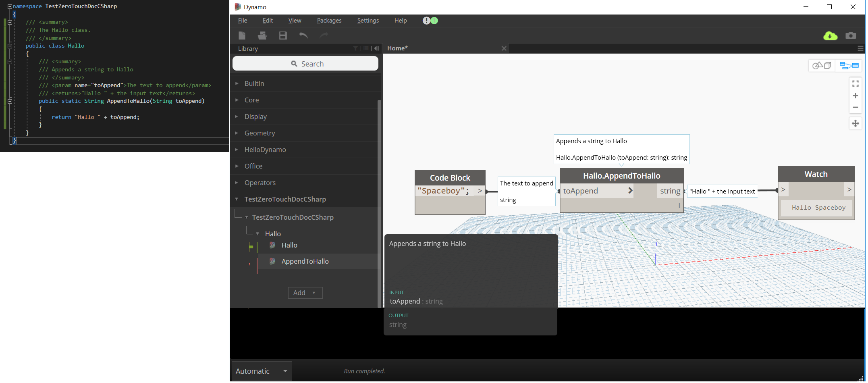The height and width of the screenshot is (383, 868).
Task: Open the Settings menu
Action: [x=368, y=21]
